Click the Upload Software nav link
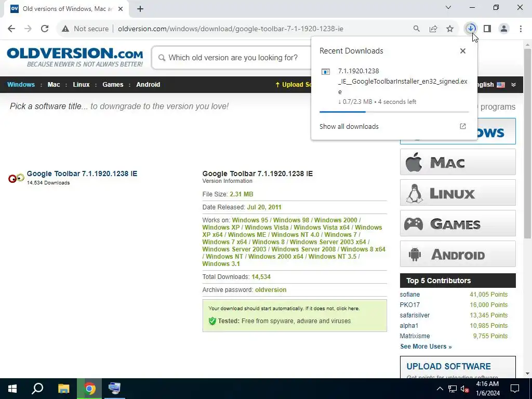 pos(293,85)
